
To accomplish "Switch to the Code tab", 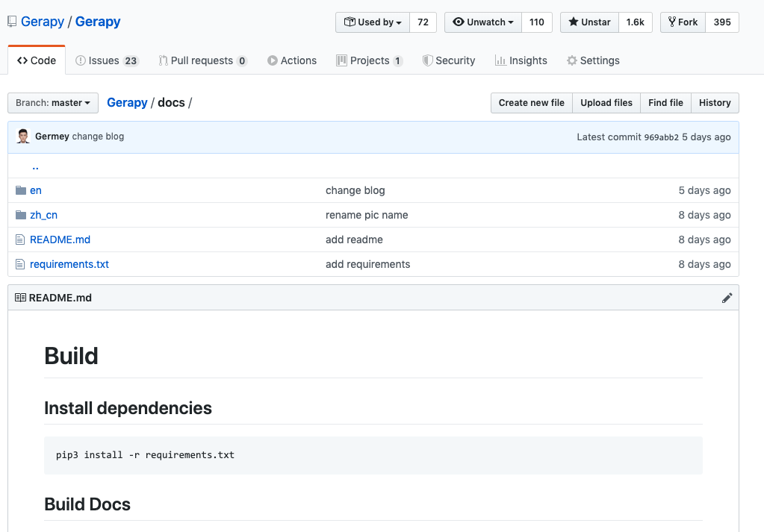I will click(37, 60).
